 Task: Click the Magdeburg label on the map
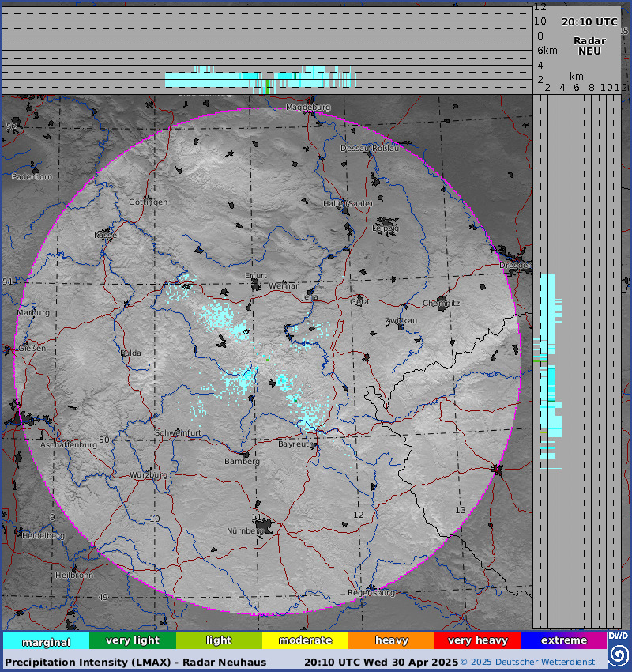tap(307, 107)
